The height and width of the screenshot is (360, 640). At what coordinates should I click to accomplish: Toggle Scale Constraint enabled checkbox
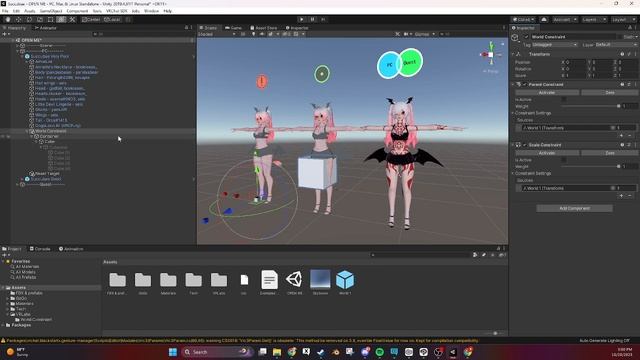[x=525, y=145]
